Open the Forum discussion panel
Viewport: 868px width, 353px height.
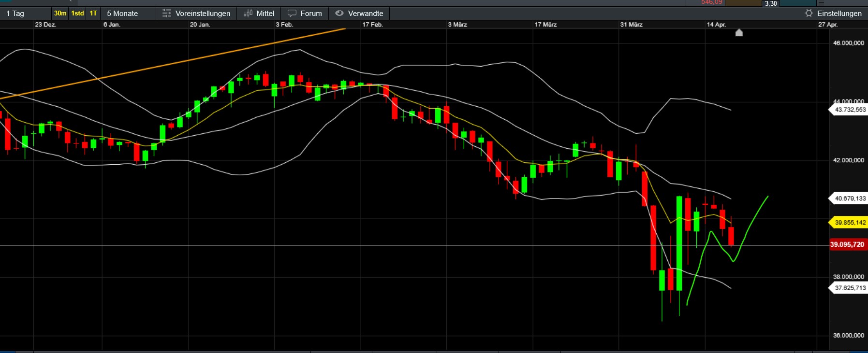click(305, 14)
